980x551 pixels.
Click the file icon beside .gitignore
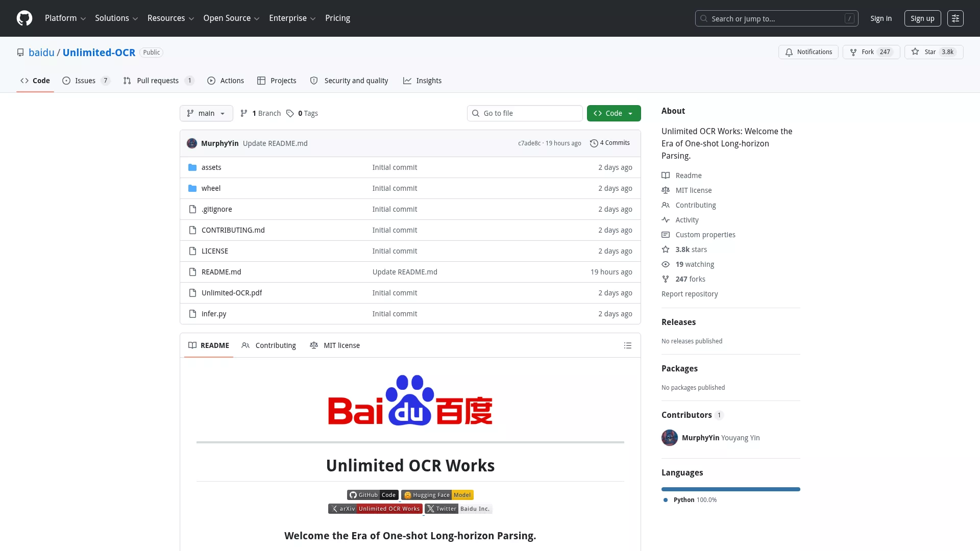pyautogui.click(x=192, y=209)
